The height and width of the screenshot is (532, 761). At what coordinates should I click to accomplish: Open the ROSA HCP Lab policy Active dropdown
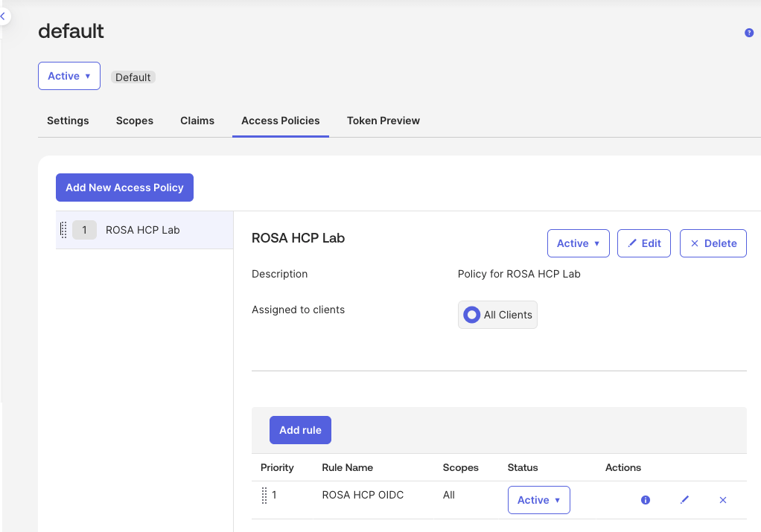pos(578,243)
